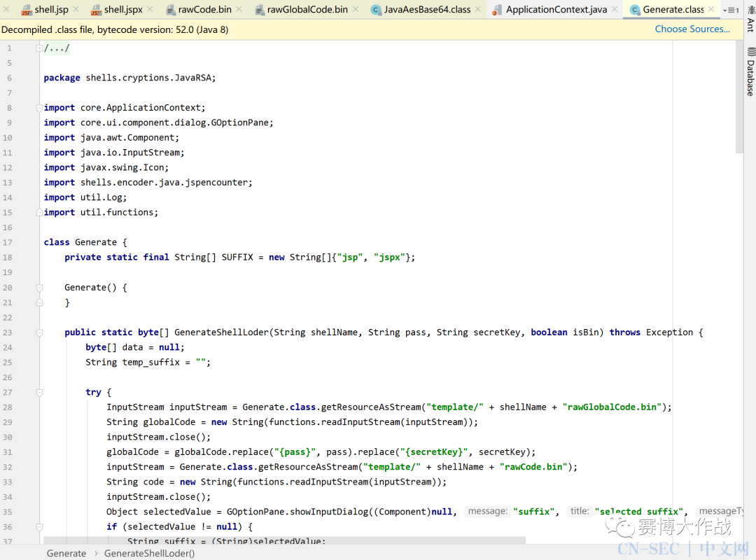Click the SUFFIX constant name on line 18

237,257
